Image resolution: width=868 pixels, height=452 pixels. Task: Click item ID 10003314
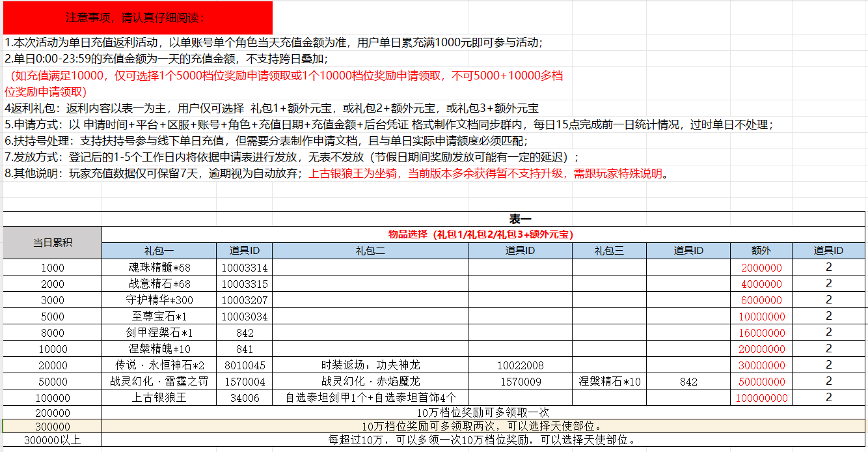click(245, 267)
